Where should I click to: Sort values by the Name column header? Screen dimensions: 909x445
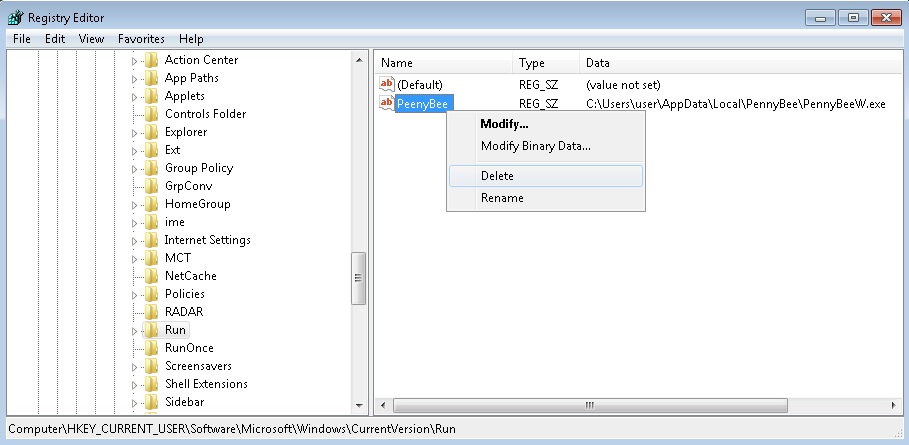point(445,63)
